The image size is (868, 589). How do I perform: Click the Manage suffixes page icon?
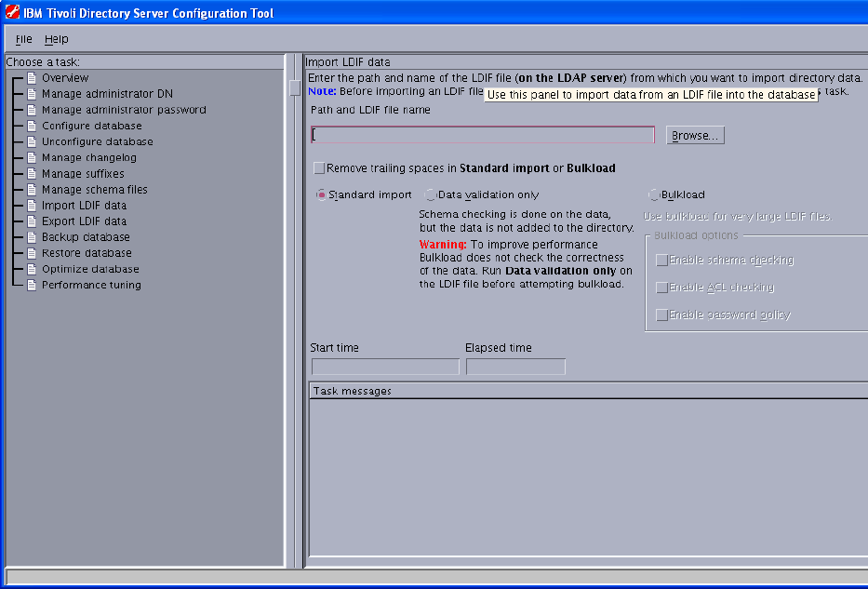(x=33, y=174)
